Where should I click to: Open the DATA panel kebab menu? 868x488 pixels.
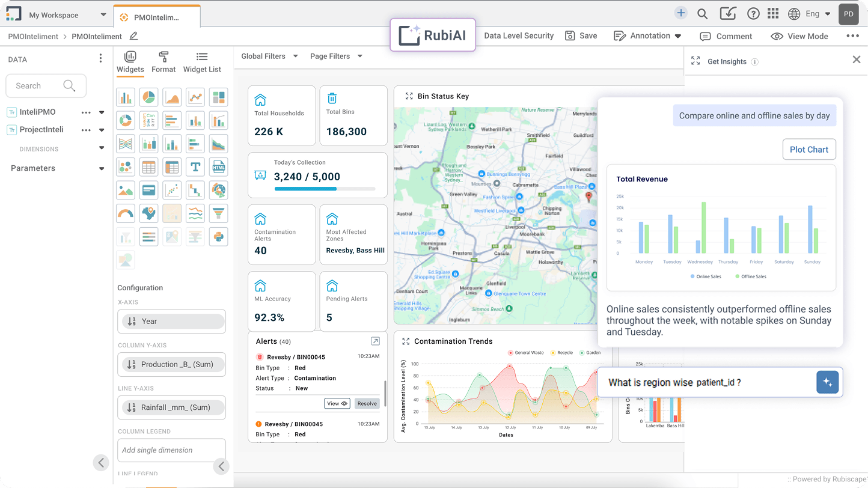(100, 58)
